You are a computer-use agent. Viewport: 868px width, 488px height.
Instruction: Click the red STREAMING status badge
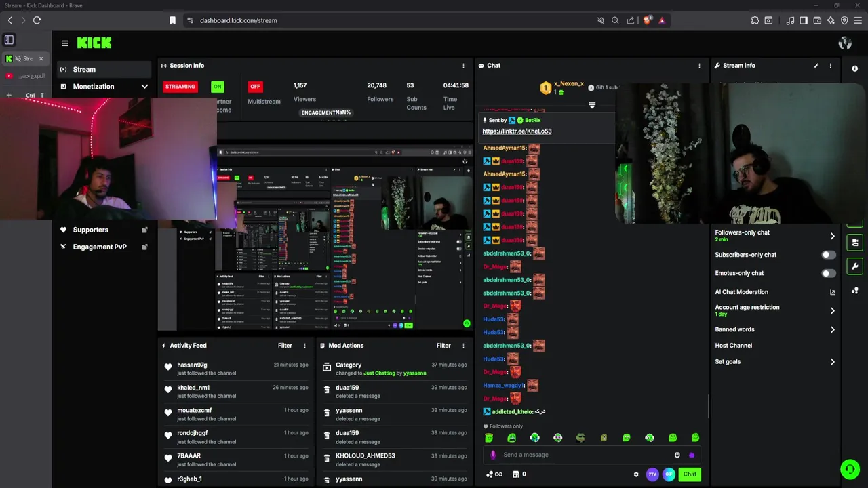[180, 87]
